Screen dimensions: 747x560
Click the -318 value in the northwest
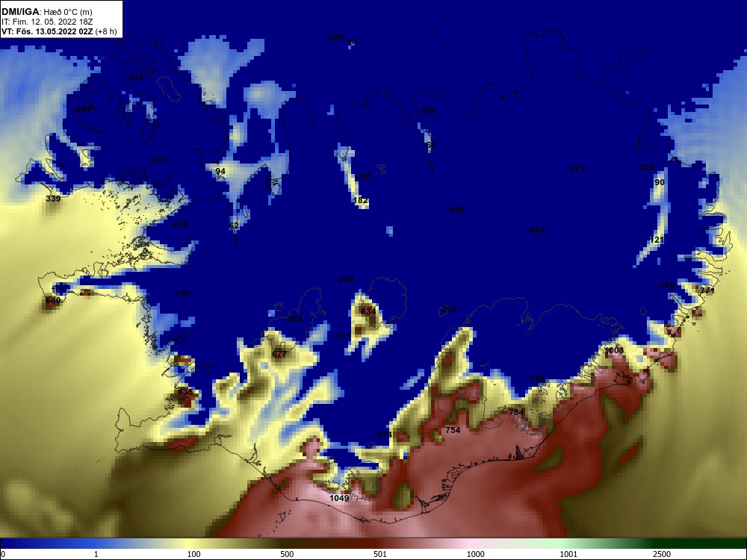click(135, 78)
